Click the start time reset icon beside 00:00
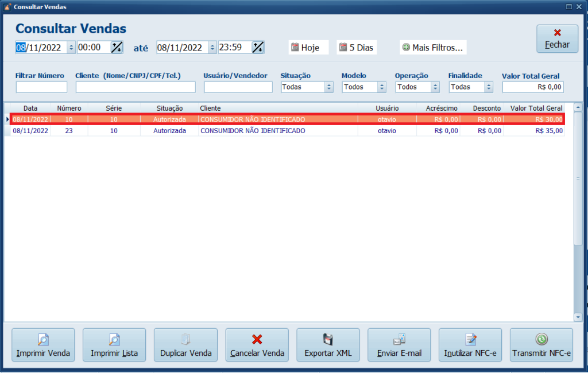Viewport: 588px width, 373px height. pos(117,48)
